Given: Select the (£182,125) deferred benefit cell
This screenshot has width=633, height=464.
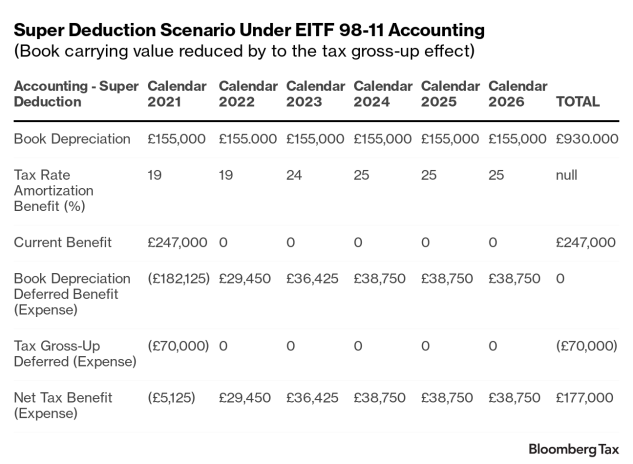Looking at the screenshot, I should 179,279.
